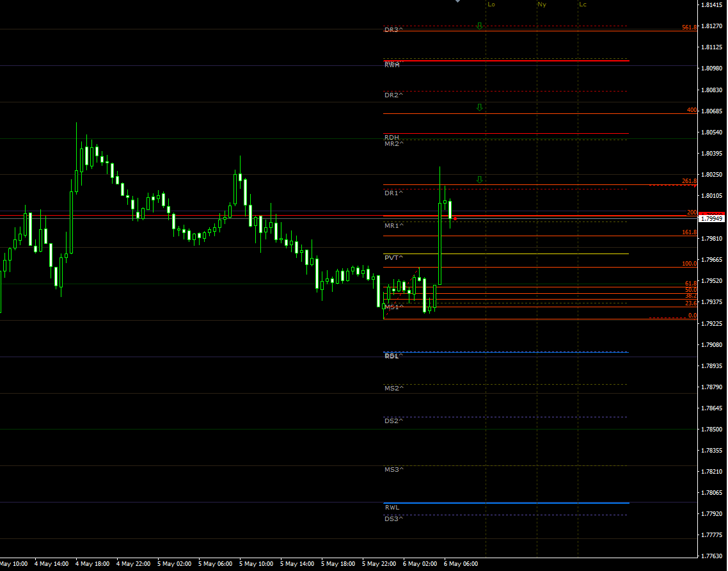Screen dimensions: 728x571
Task: Select the RDH level label
Action: (x=392, y=138)
